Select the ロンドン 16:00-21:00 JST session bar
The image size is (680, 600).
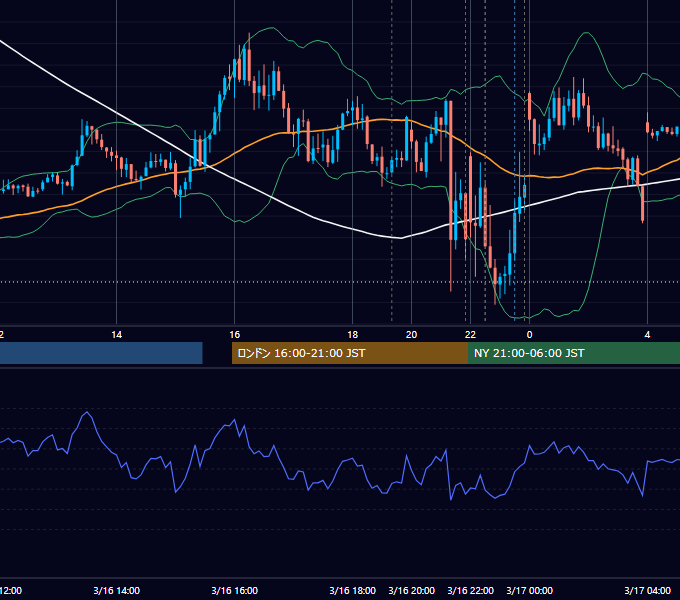point(350,353)
